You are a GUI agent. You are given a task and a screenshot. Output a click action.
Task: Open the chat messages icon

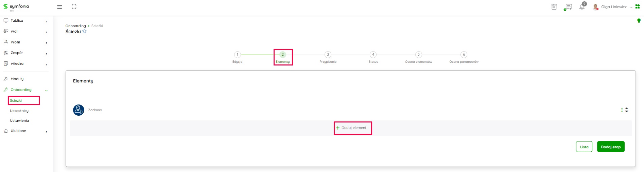[x=568, y=7]
